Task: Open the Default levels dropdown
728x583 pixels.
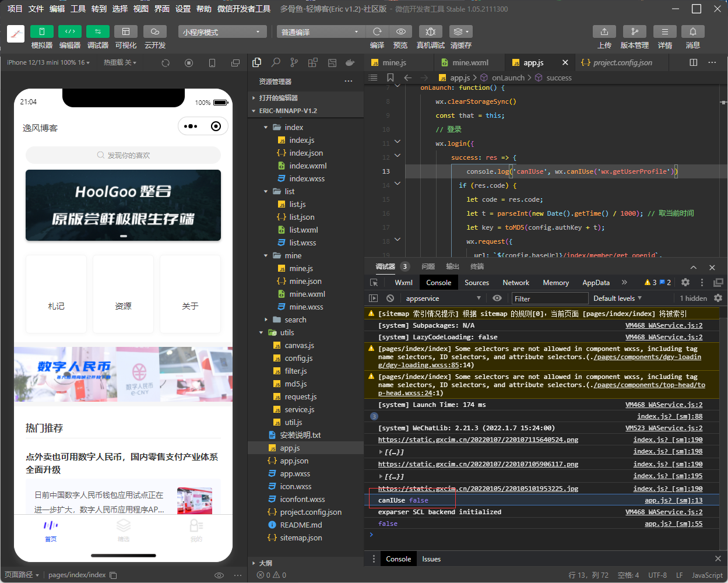Action: click(x=617, y=298)
